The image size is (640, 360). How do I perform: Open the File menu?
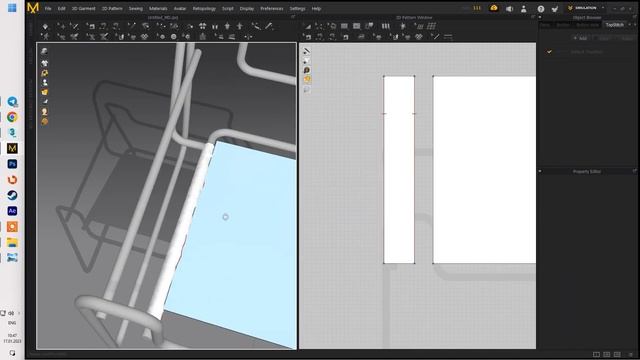(x=48, y=9)
